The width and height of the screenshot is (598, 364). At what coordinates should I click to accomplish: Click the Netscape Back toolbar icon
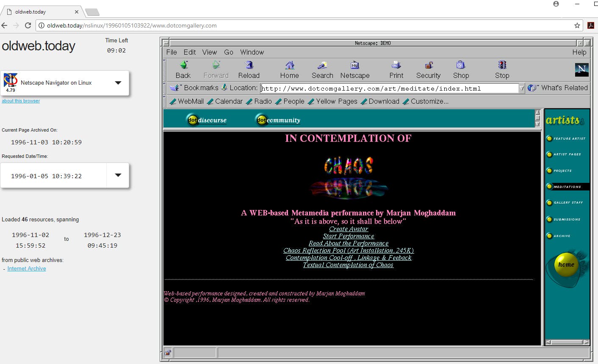click(x=183, y=65)
